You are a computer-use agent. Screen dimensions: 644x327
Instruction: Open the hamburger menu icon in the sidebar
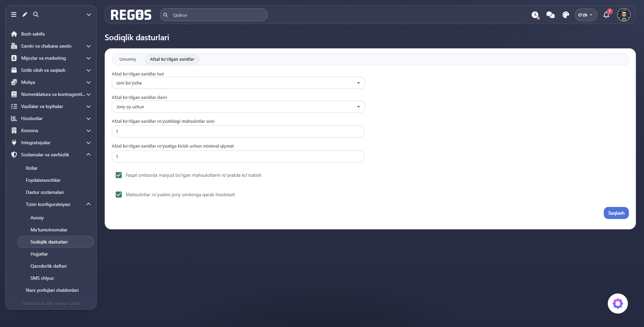pos(14,14)
